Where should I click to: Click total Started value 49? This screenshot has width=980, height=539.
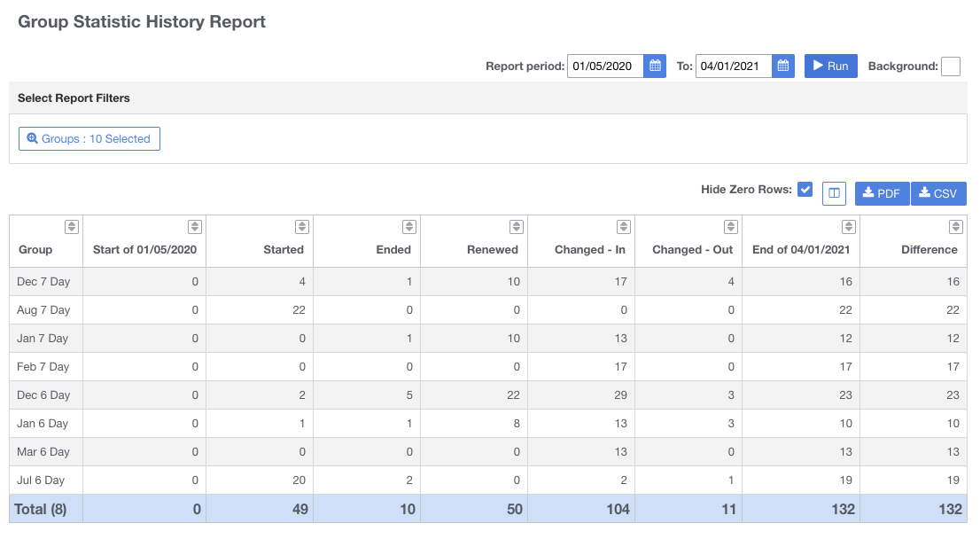pos(300,509)
